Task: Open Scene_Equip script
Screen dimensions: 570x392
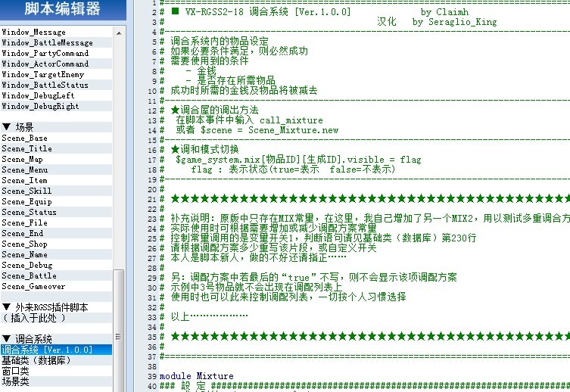Action: [x=56, y=201]
